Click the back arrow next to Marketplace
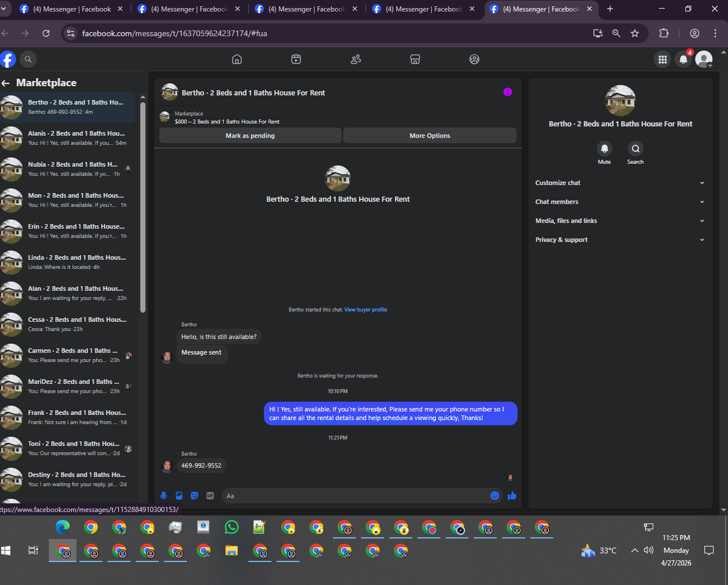 6,83
